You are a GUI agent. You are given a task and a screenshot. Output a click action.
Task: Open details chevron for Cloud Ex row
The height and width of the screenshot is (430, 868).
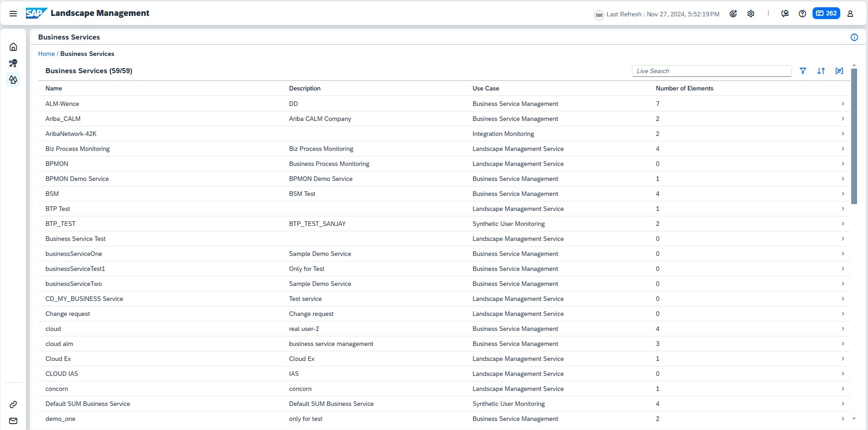coord(843,359)
